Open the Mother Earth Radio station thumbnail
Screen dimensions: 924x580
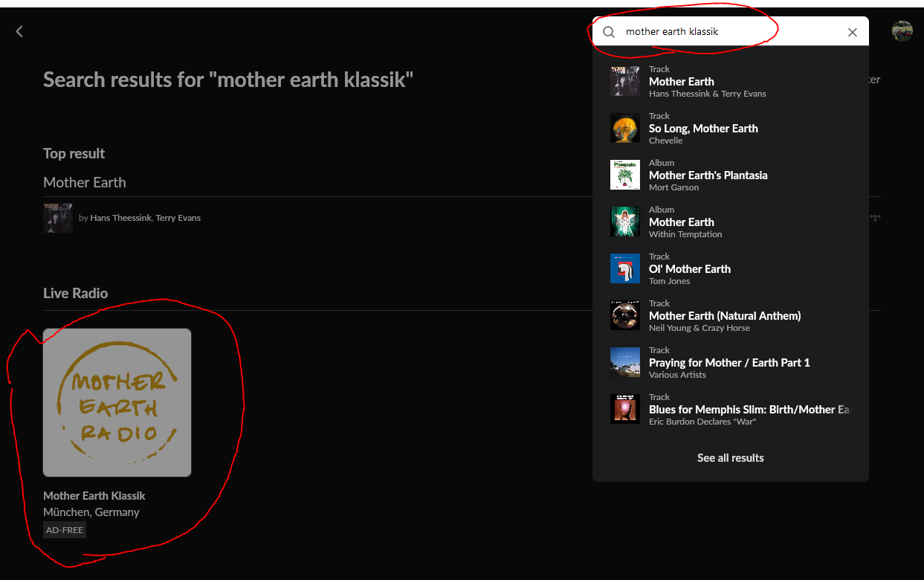[x=117, y=402]
